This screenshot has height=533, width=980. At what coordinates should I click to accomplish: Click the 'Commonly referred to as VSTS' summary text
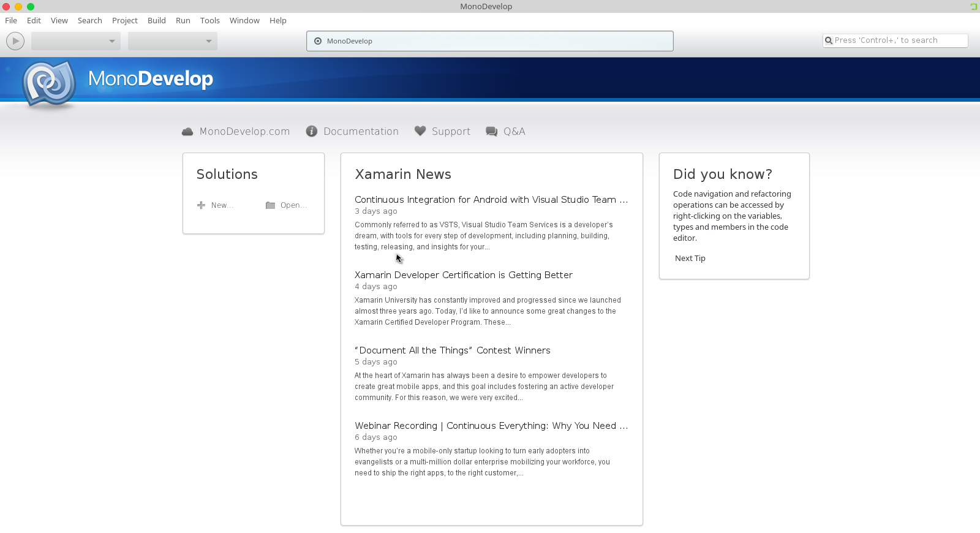click(484, 236)
